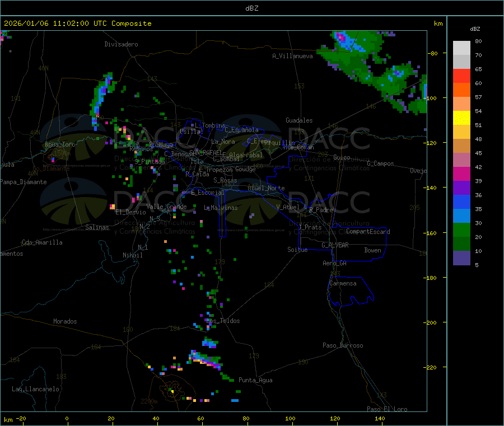This screenshot has width=504, height=426.
Task: Click the G_Campos map label
Action: pyautogui.click(x=381, y=163)
